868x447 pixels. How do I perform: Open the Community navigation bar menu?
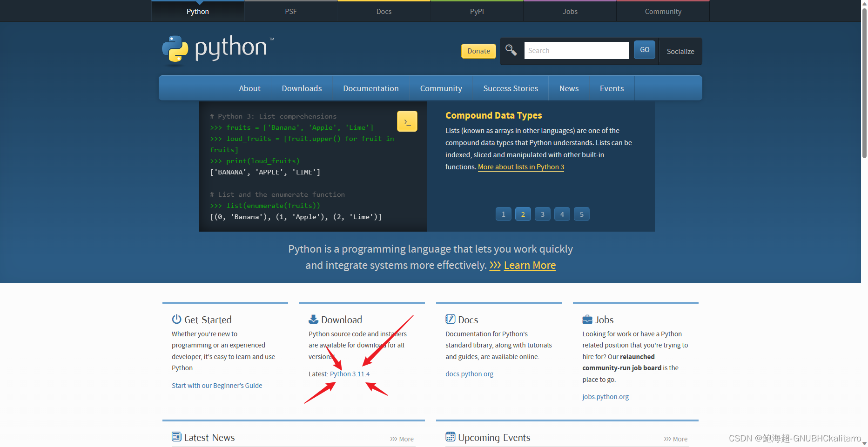coord(441,88)
